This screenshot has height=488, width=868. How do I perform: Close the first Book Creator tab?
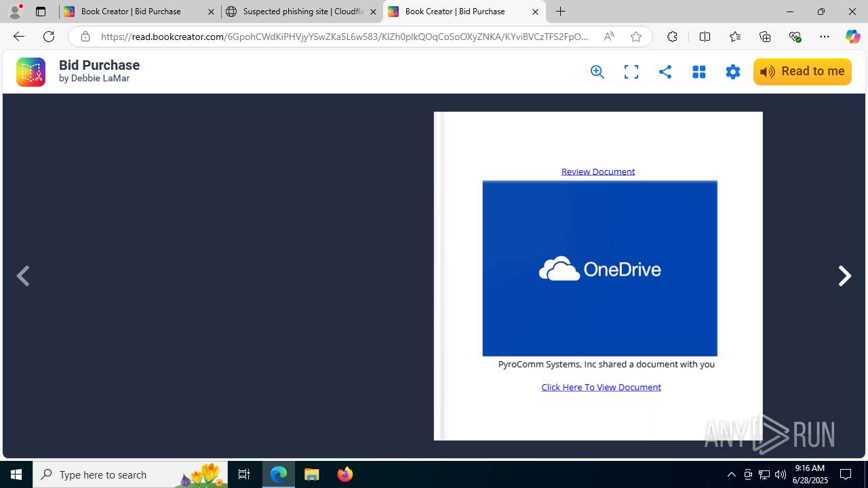211,12
